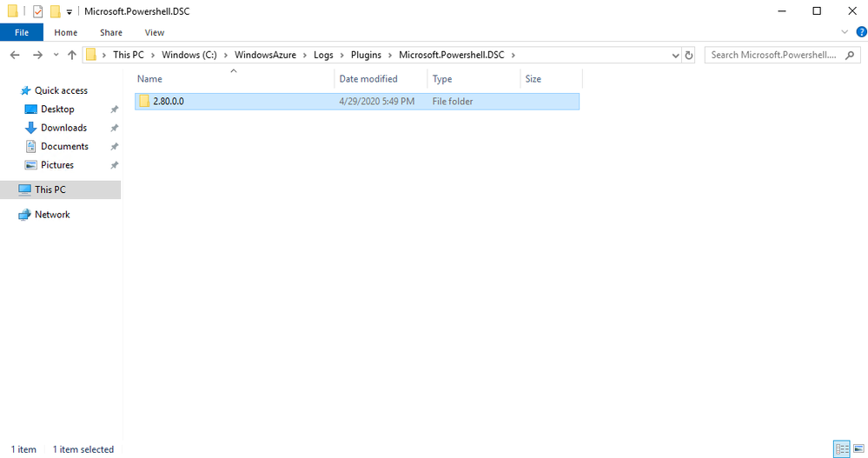This screenshot has width=868, height=458.
Task: Select This PC in the navigation pane
Action: click(x=60, y=189)
